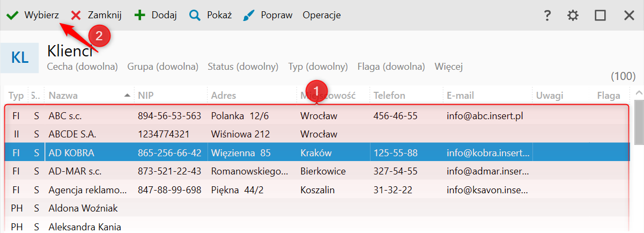
Task: Open help via question mark icon
Action: pyautogui.click(x=547, y=16)
